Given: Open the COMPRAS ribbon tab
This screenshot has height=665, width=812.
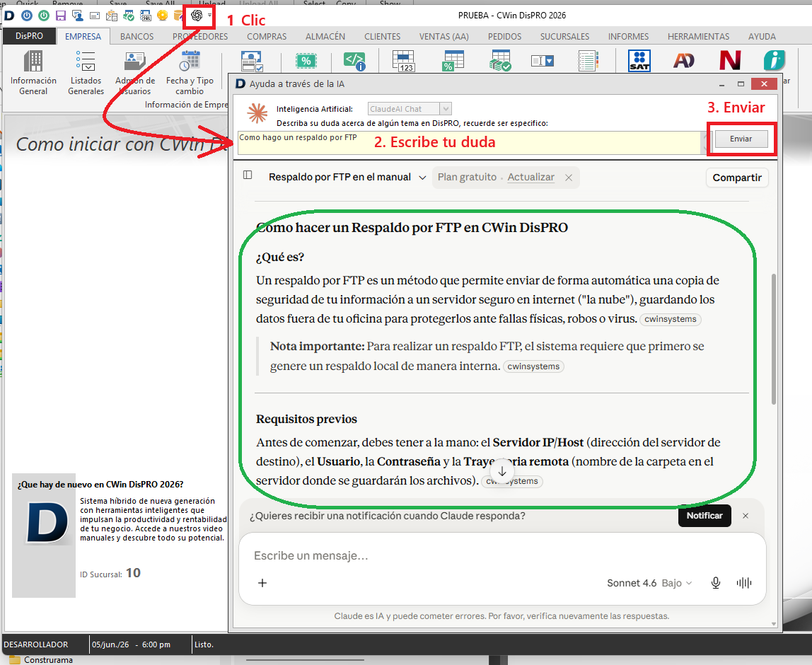Looking at the screenshot, I should [x=267, y=36].
